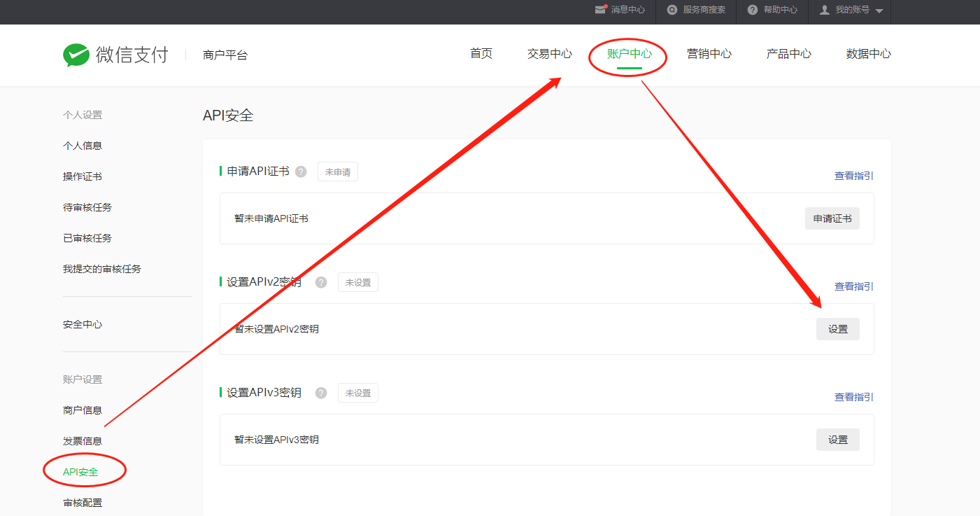Click the 帮助中心 question mark icon

click(x=753, y=10)
